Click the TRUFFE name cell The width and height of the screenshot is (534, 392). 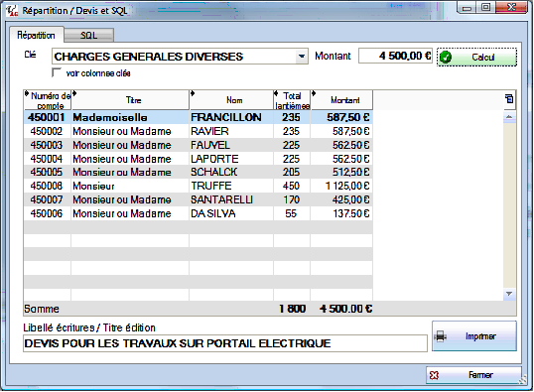(x=231, y=186)
